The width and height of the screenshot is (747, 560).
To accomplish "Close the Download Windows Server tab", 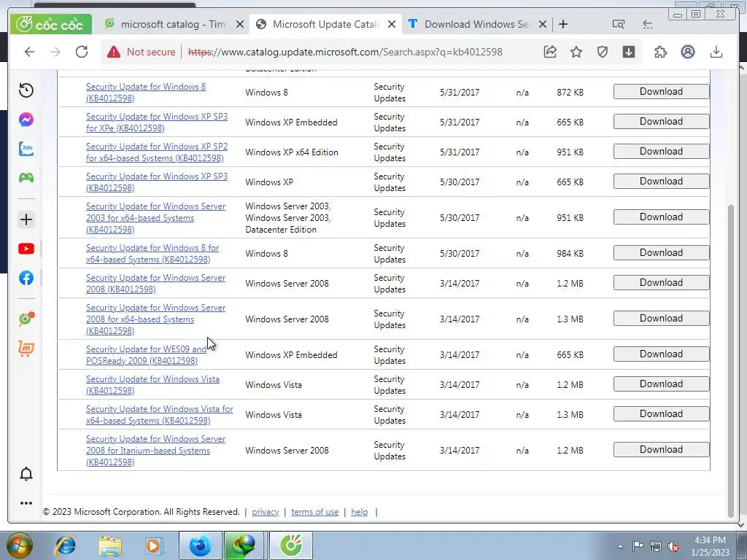I will 543,24.
